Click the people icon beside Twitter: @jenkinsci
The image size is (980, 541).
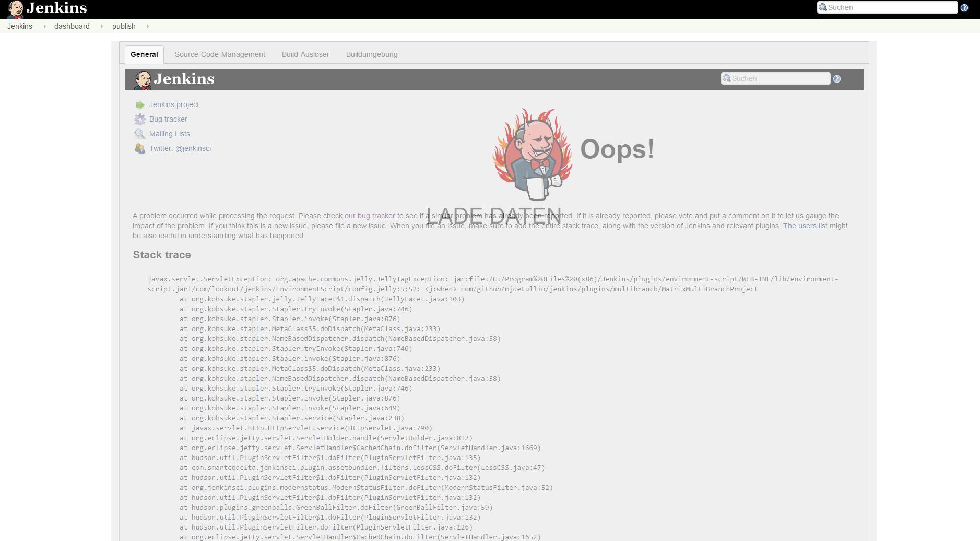click(139, 149)
